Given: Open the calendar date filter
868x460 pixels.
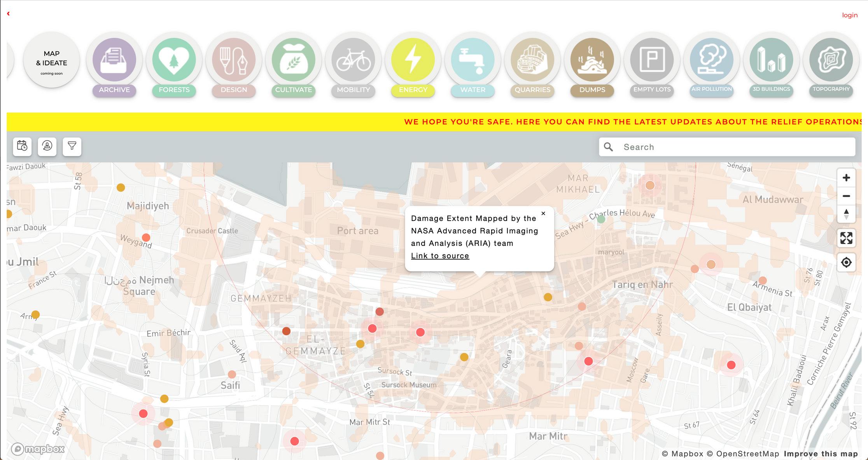Looking at the screenshot, I should click(x=22, y=146).
